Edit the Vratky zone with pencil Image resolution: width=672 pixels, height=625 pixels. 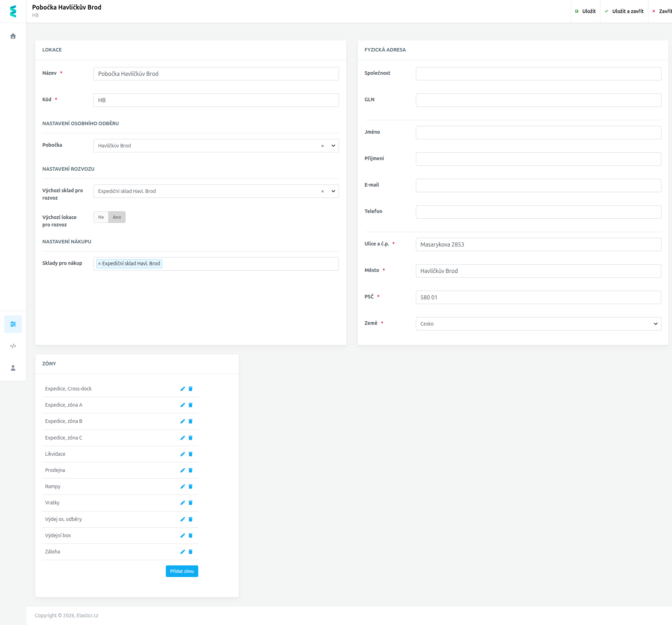coord(183,503)
